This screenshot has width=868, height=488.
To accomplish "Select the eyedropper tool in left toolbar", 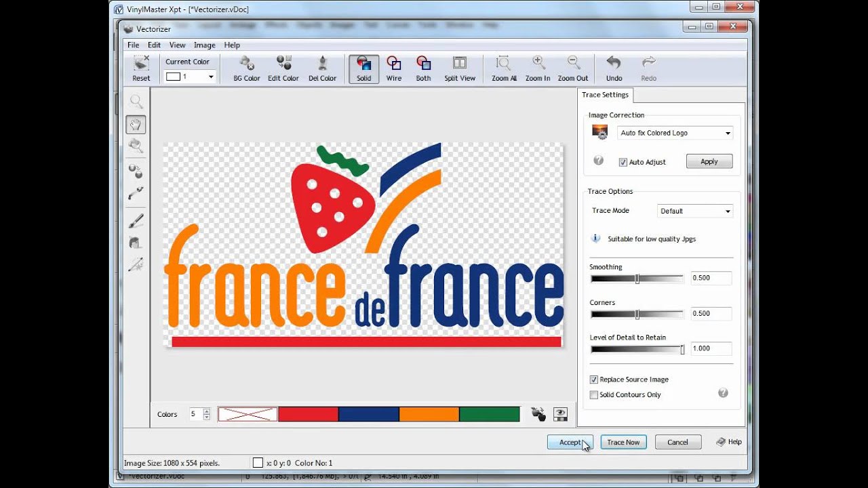I will [x=136, y=194].
